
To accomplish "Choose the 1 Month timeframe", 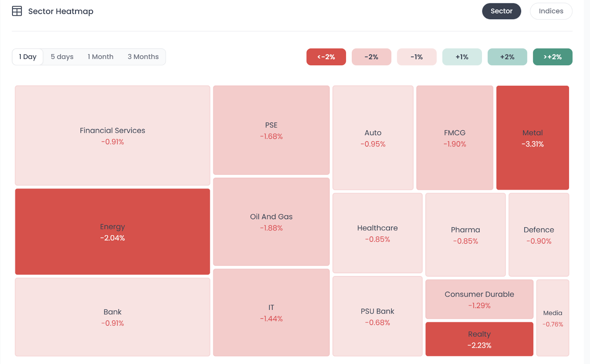I will click(100, 57).
